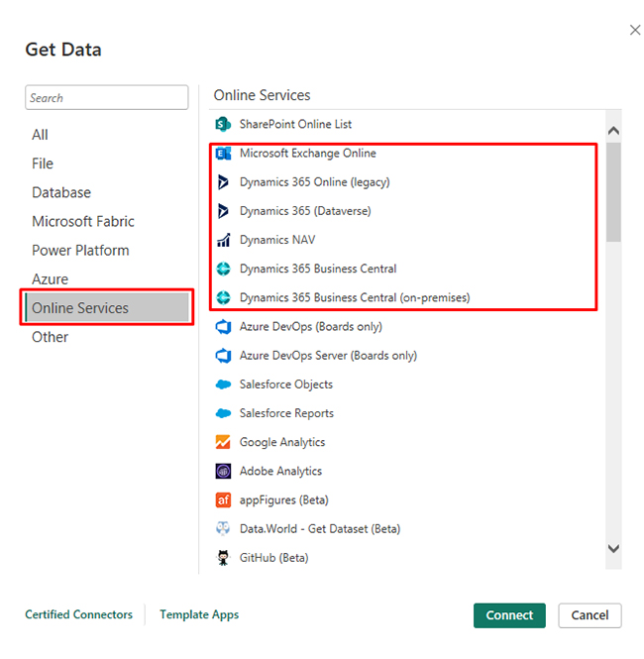Click the Azure DevOps Server icon

point(223,356)
